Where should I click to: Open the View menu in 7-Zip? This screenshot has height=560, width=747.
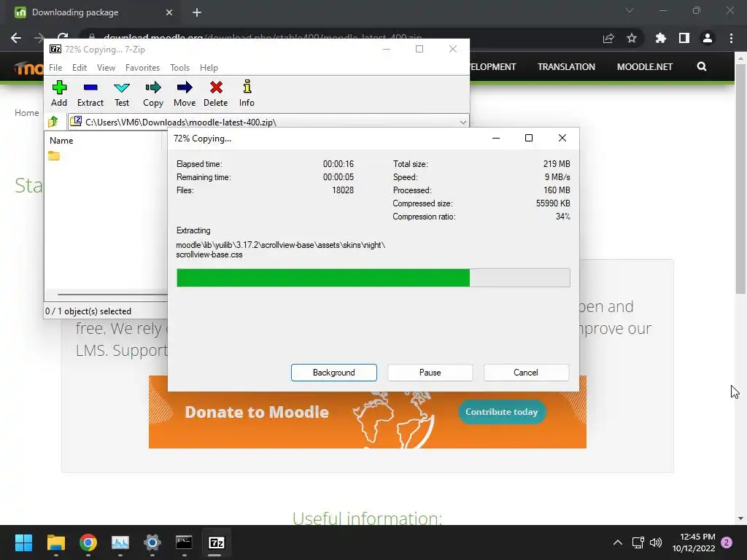pyautogui.click(x=106, y=68)
